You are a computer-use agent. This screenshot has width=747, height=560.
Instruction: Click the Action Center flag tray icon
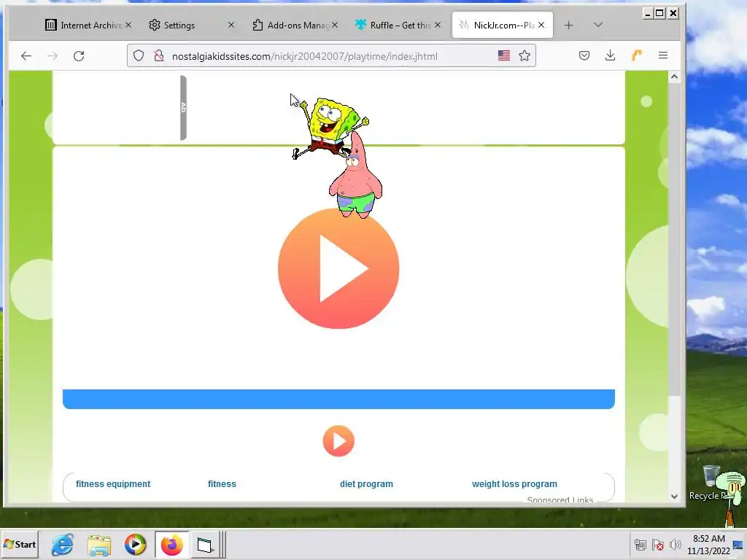658,545
